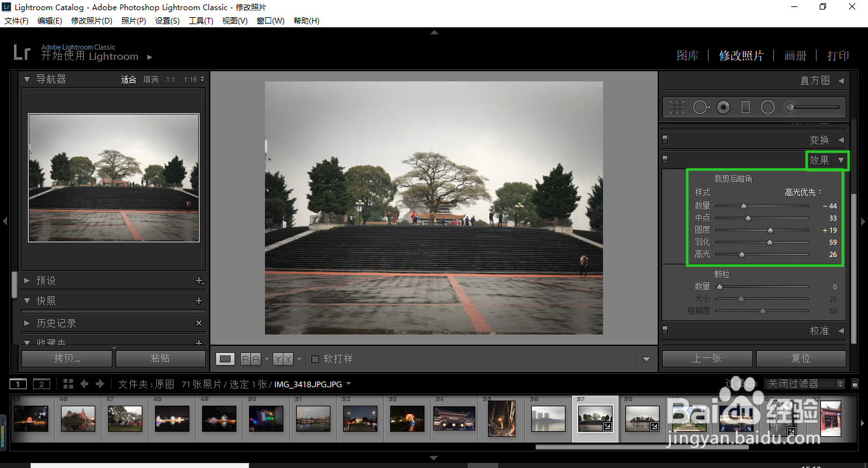Toggle the Transform panel on/off switch
This screenshot has width=868, height=468.
[x=665, y=139]
